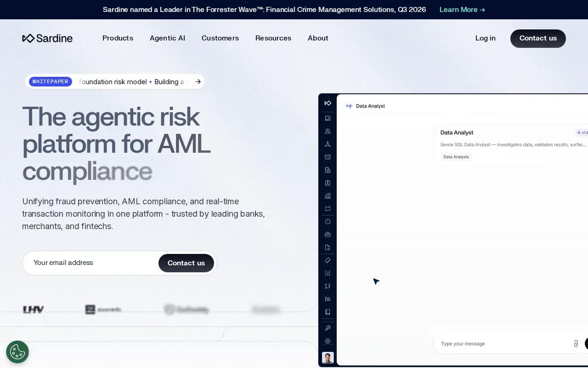588x368 pixels.
Task: Open the book icon in the sidebar
Action: pyautogui.click(x=328, y=312)
